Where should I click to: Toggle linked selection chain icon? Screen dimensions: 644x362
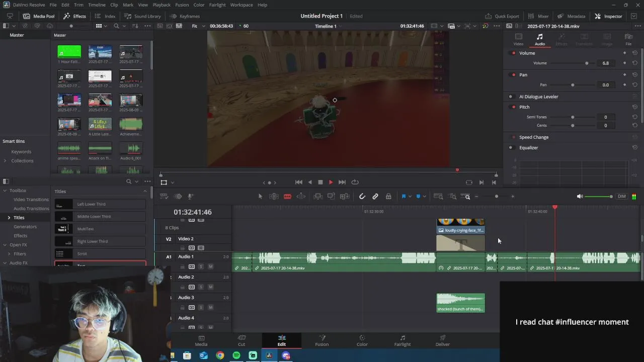[x=375, y=197]
